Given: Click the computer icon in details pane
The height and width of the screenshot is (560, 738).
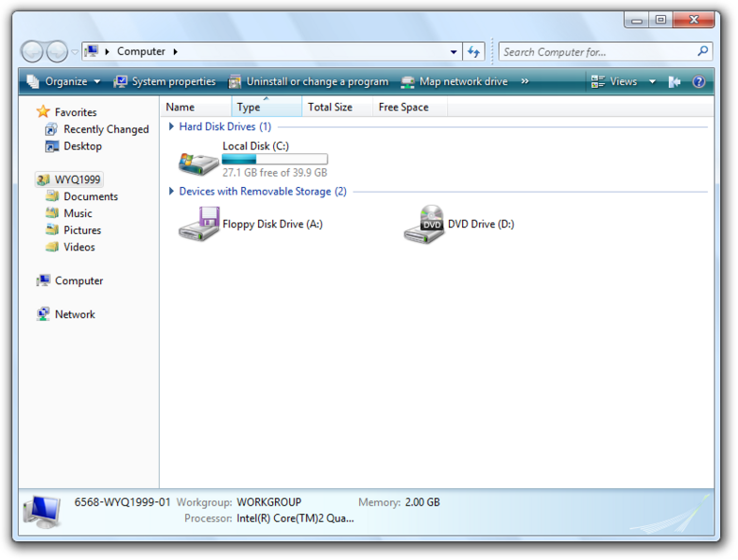Looking at the screenshot, I should [42, 511].
